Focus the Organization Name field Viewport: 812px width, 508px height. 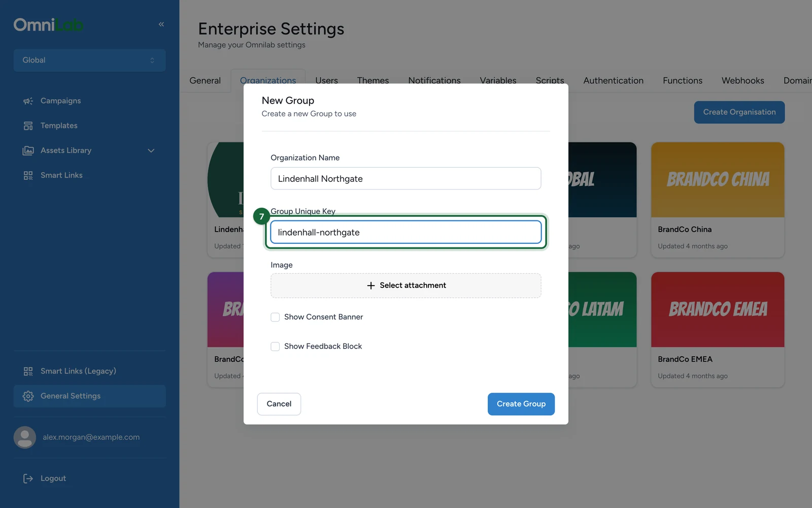(406, 179)
